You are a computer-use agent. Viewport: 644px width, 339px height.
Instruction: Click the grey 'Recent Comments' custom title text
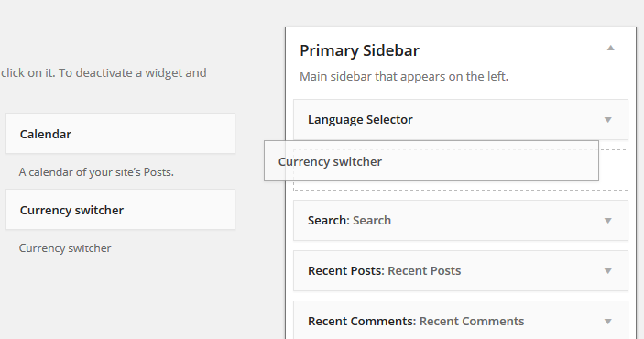472,321
